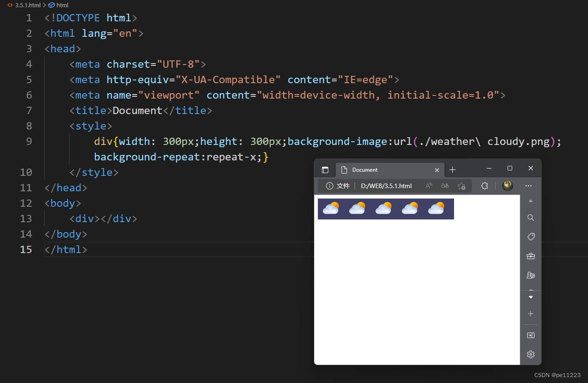Click line number 3 in the editor gutter
Image resolution: width=588 pixels, height=383 pixels.
[29, 49]
